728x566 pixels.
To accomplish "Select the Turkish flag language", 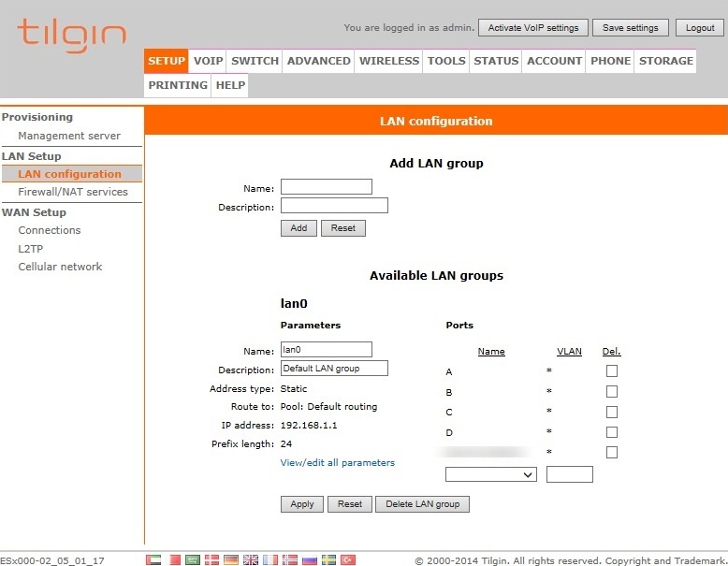I will (348, 560).
